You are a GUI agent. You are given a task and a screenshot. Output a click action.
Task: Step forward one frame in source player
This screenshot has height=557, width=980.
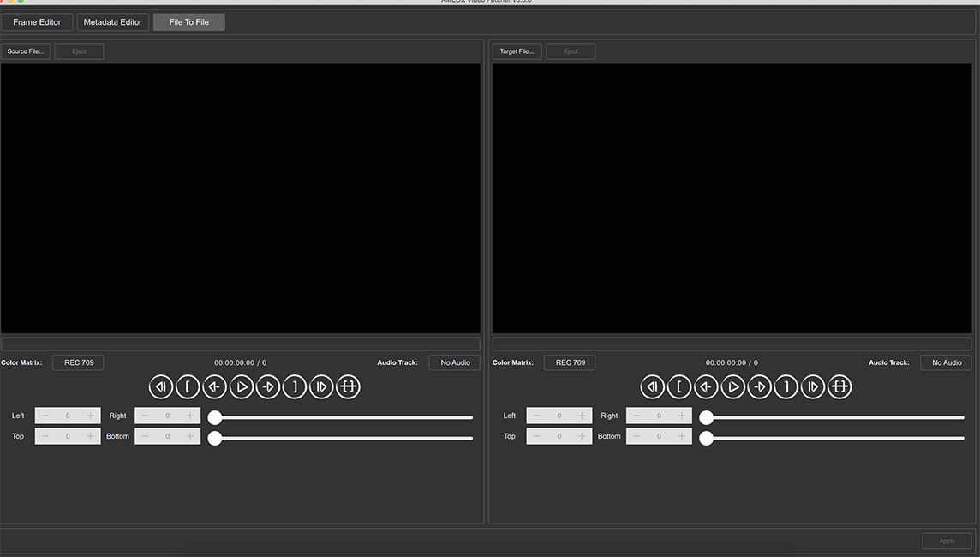[x=268, y=387]
